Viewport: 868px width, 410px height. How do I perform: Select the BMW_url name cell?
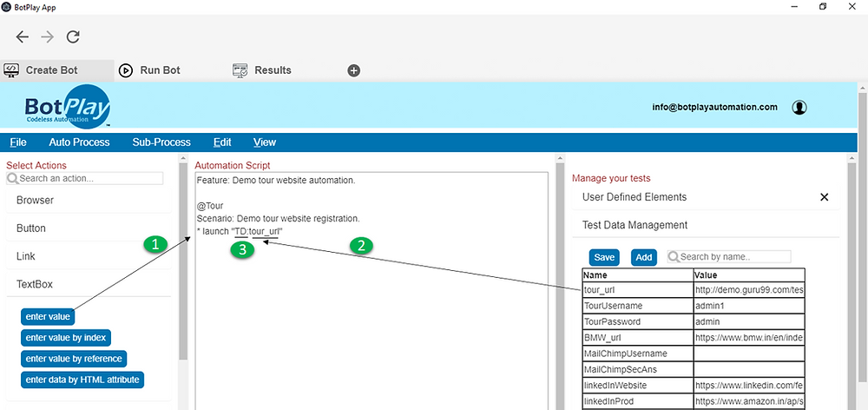pos(638,337)
